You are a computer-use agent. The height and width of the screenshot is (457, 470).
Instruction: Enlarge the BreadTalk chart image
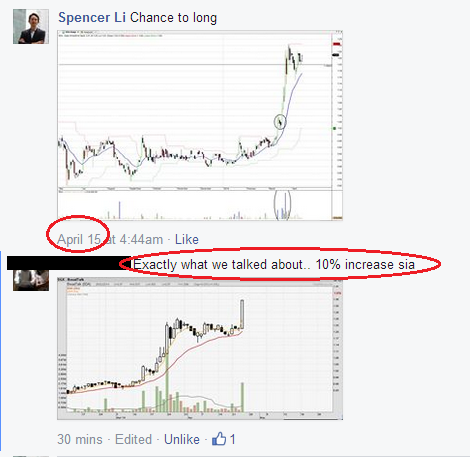[x=200, y=348]
